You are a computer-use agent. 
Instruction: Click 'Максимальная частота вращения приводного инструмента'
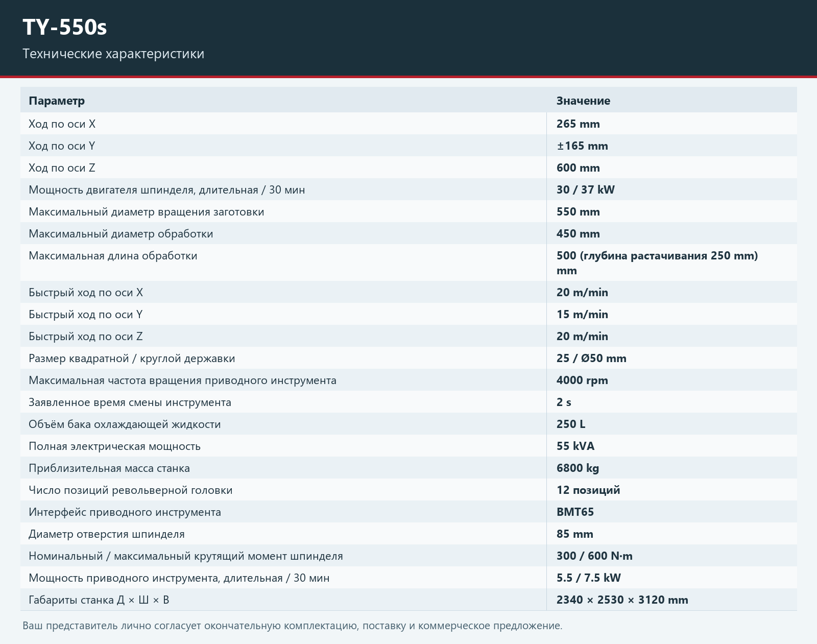click(x=182, y=380)
